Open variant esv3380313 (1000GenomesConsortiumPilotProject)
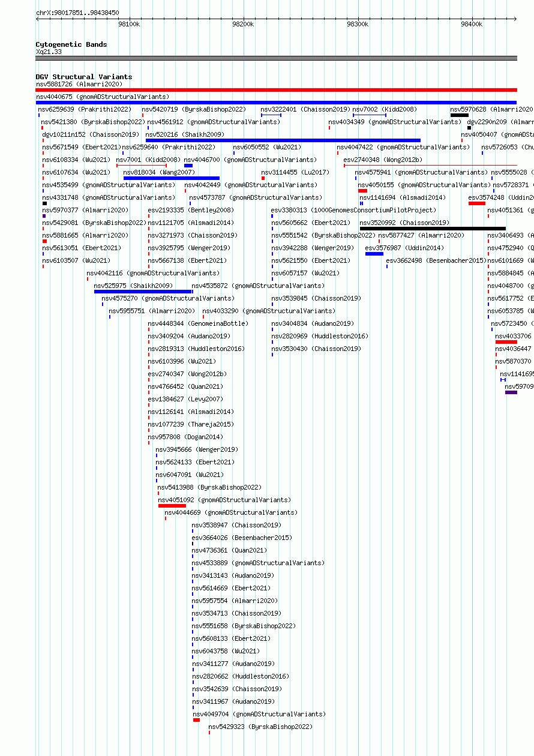Viewport: 534px width, 756px height. click(353, 210)
